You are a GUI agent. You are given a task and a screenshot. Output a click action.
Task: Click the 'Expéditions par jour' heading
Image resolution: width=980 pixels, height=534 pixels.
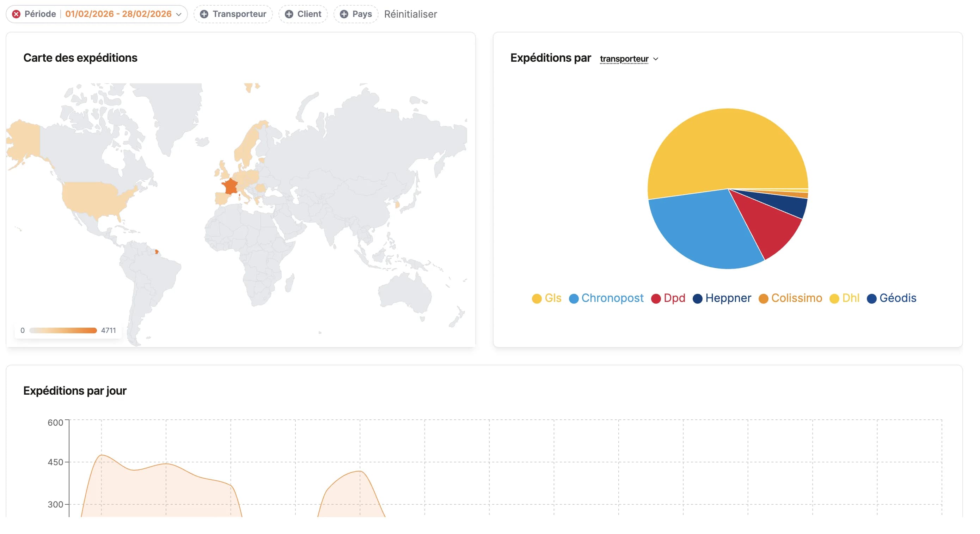(75, 391)
